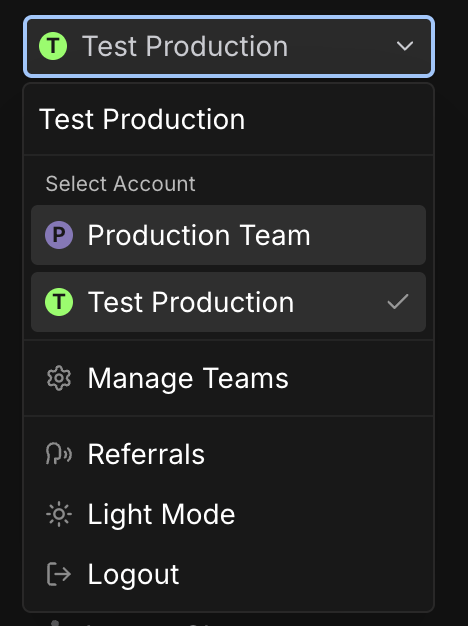Click the green T avatar in the team selector
Screen dimensions: 468x626
point(53,46)
